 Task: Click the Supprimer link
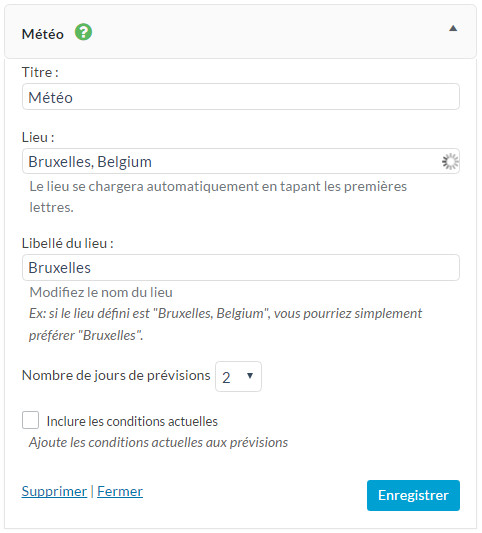pyautogui.click(x=54, y=492)
